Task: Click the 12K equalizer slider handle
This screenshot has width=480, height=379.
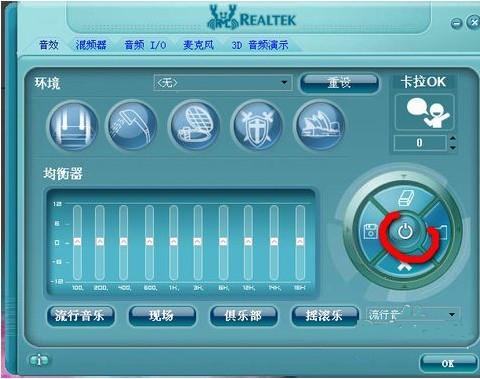Action: click(248, 241)
